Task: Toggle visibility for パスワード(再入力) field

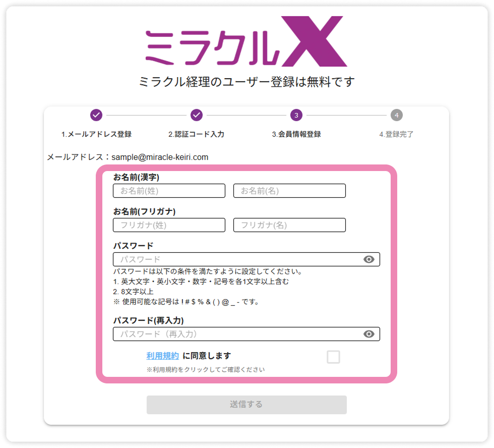Action: click(369, 334)
